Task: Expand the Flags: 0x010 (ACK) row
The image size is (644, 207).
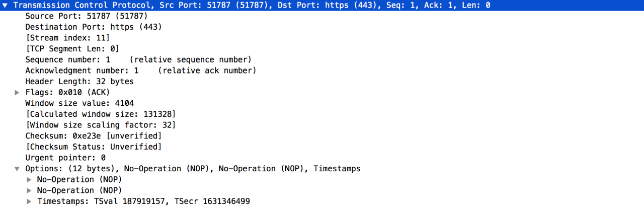Action: pyautogui.click(x=17, y=92)
